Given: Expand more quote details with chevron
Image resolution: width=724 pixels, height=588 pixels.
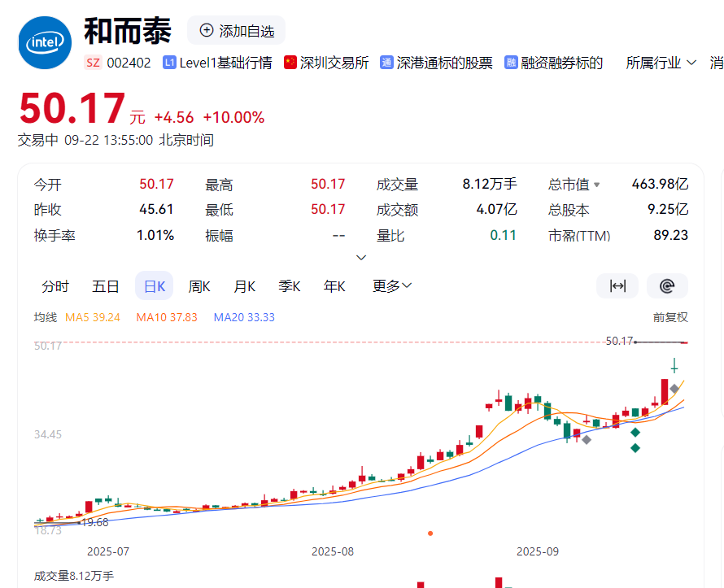Looking at the screenshot, I should coord(361,257).
